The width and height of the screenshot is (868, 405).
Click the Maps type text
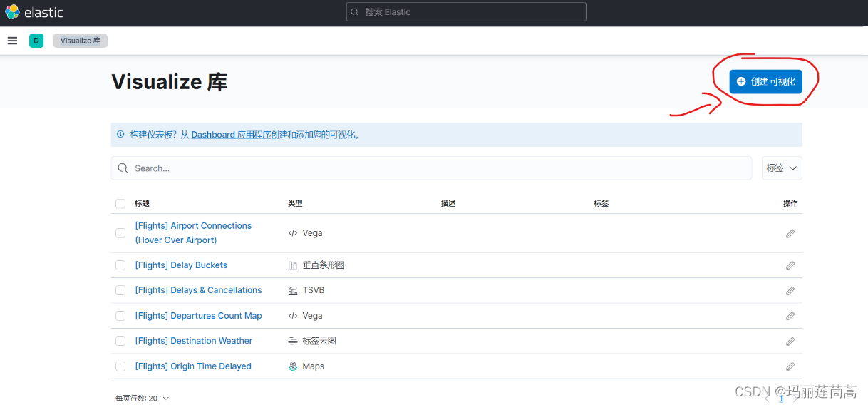(313, 366)
